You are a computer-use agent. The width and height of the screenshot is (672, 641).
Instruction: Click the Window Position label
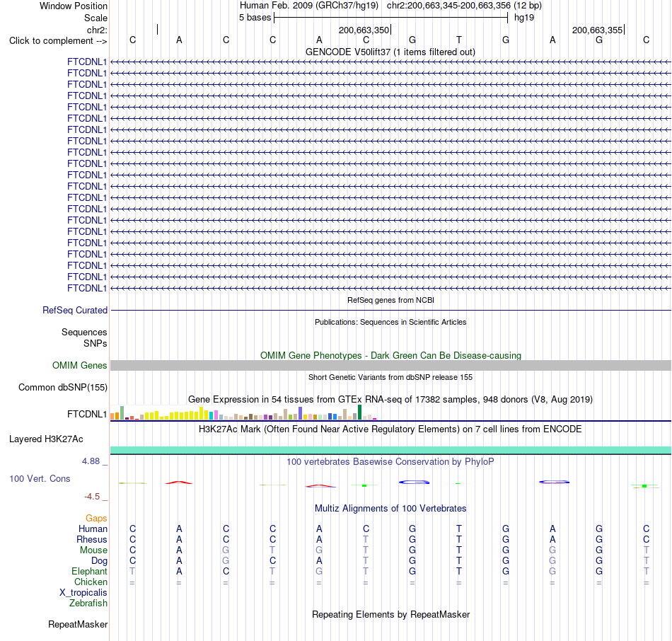(74, 6)
